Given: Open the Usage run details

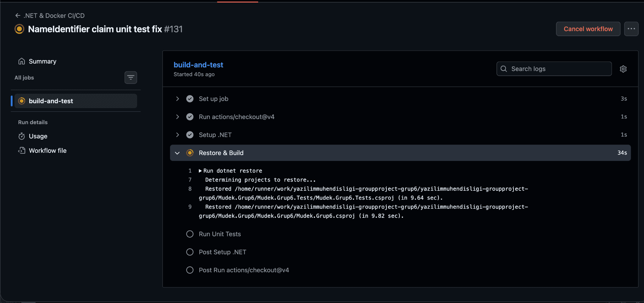Looking at the screenshot, I should [x=38, y=136].
